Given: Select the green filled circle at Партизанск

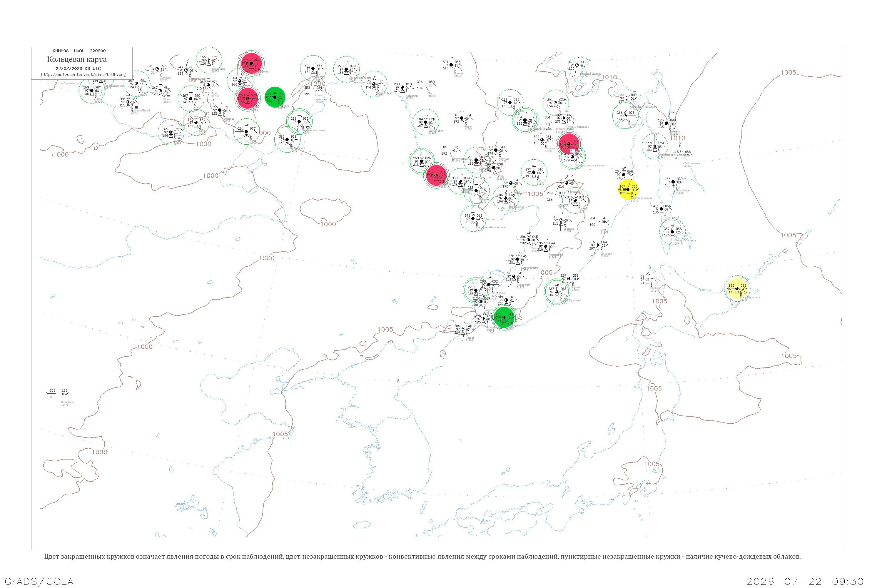Looking at the screenshot, I should pos(504,317).
